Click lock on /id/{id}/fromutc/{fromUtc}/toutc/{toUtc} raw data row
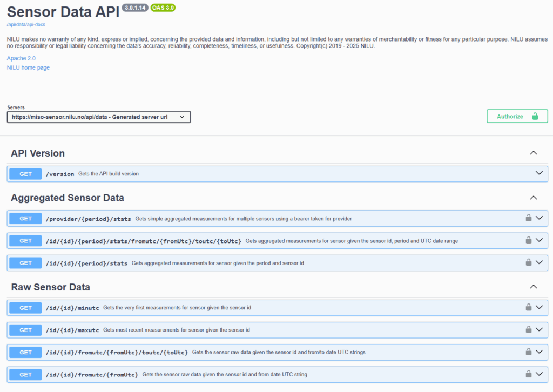553x392 pixels. tap(529, 352)
